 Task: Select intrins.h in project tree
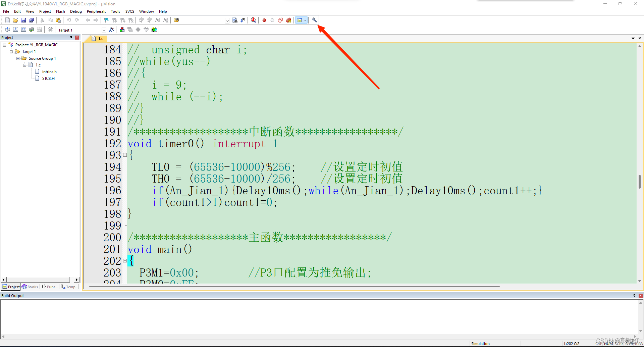49,72
